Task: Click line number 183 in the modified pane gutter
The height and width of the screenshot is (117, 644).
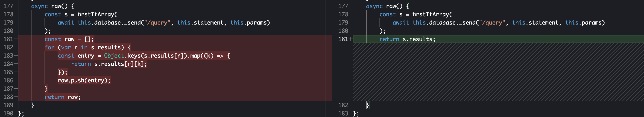Action: click(x=343, y=113)
